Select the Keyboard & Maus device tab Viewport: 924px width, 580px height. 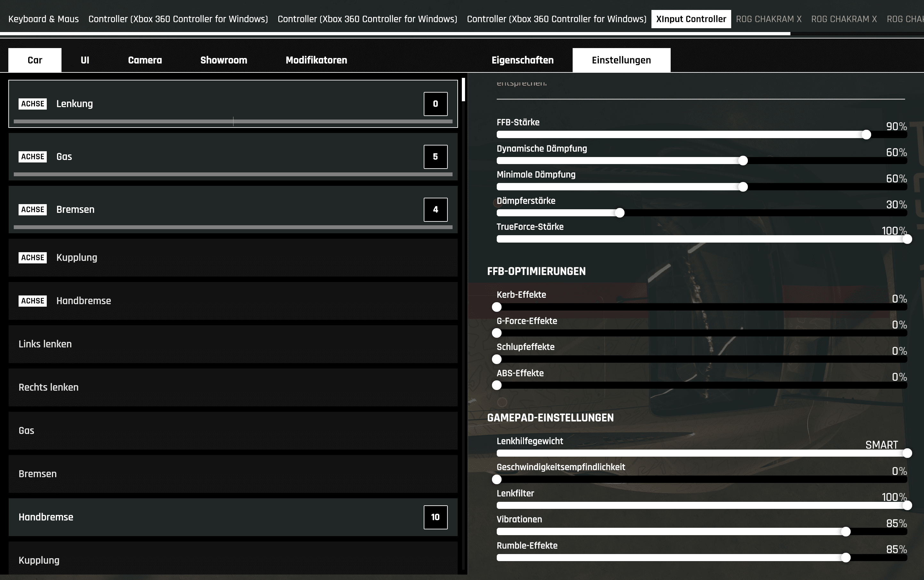43,19
